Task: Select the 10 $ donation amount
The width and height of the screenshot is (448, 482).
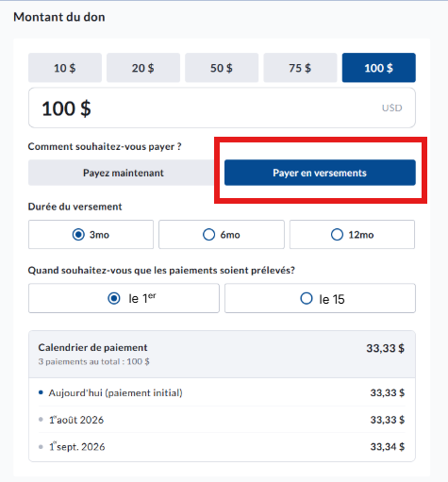Action: tap(65, 68)
